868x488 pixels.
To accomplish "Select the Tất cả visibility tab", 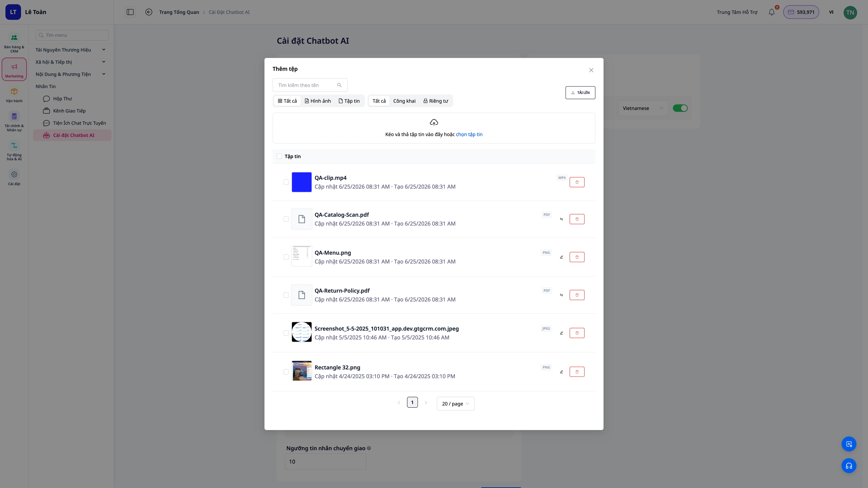I will tap(379, 101).
